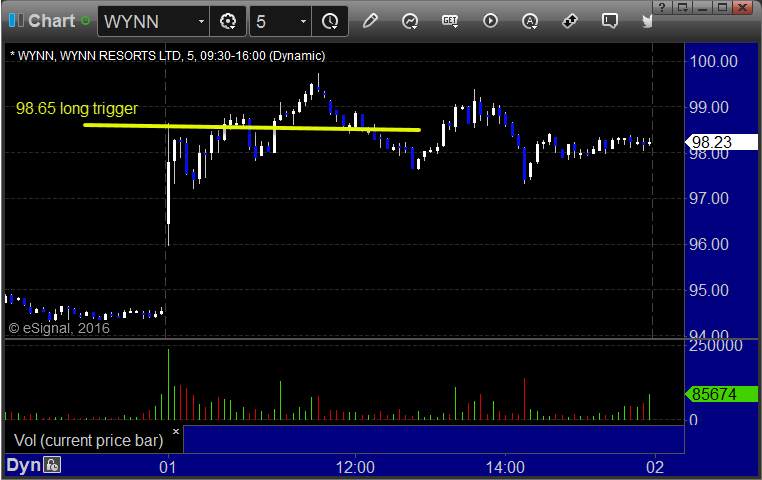
Task: Minimize the chart window
Action: [x=702, y=7]
